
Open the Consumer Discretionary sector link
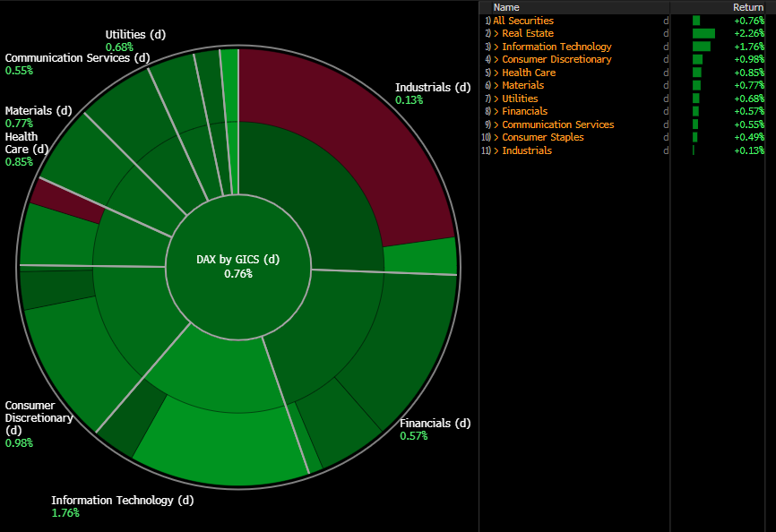click(x=556, y=59)
